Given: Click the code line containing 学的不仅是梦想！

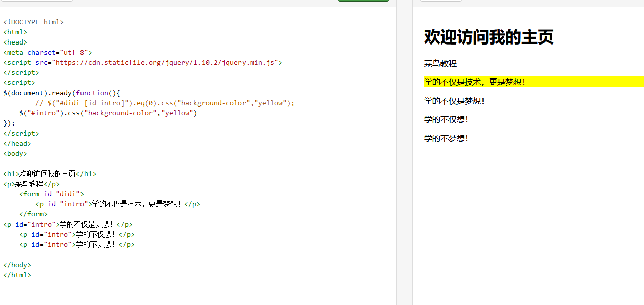Looking at the screenshot, I should tap(68, 224).
